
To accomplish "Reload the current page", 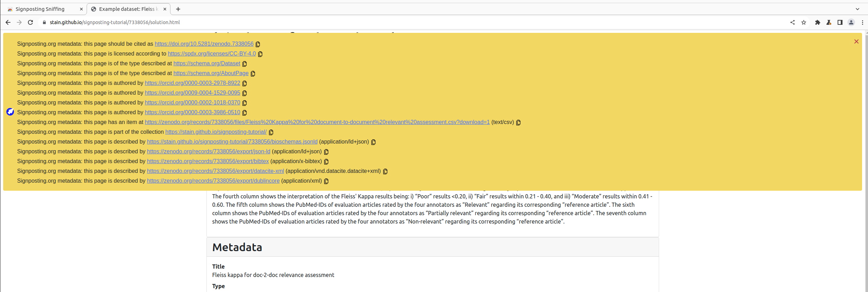I will pos(30,22).
